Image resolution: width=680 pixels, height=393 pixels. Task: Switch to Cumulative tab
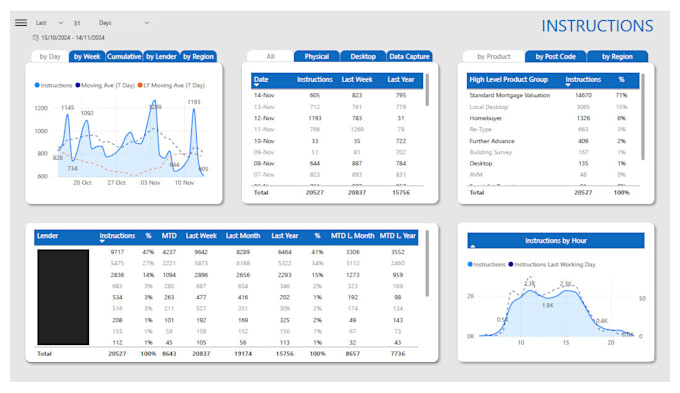[124, 56]
